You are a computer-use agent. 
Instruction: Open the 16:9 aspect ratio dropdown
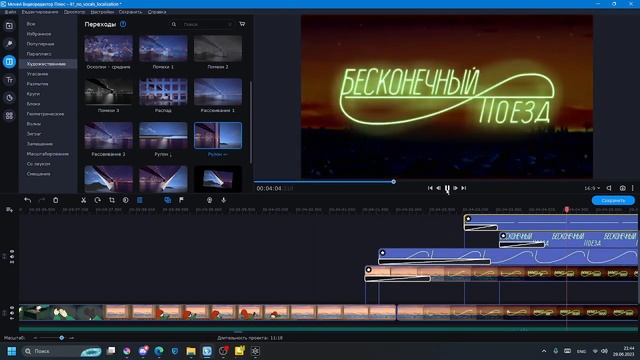[x=592, y=188]
